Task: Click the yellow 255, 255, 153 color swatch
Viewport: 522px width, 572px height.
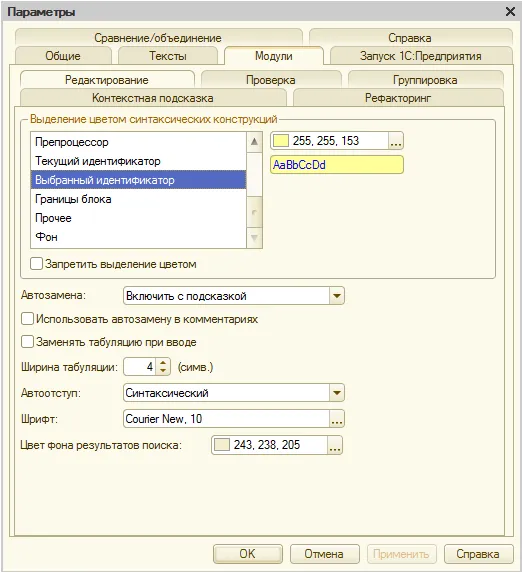Action: click(281, 141)
